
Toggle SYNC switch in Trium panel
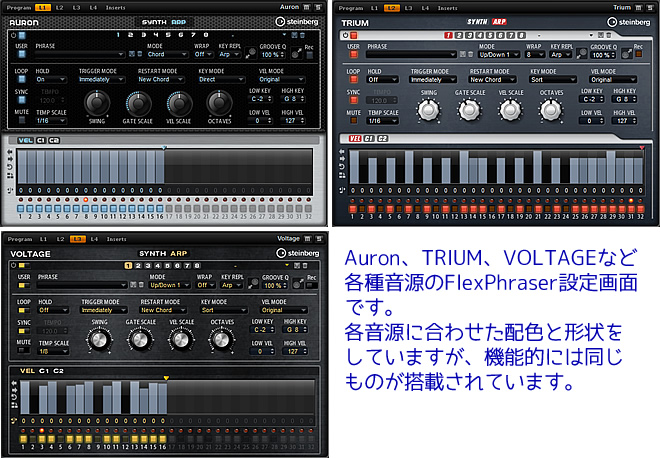click(354, 100)
